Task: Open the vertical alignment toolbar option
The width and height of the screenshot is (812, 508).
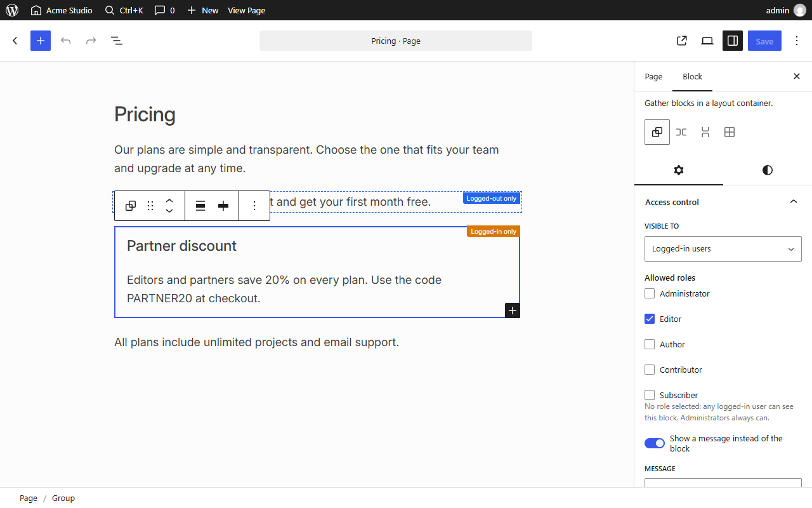Action: pos(223,206)
